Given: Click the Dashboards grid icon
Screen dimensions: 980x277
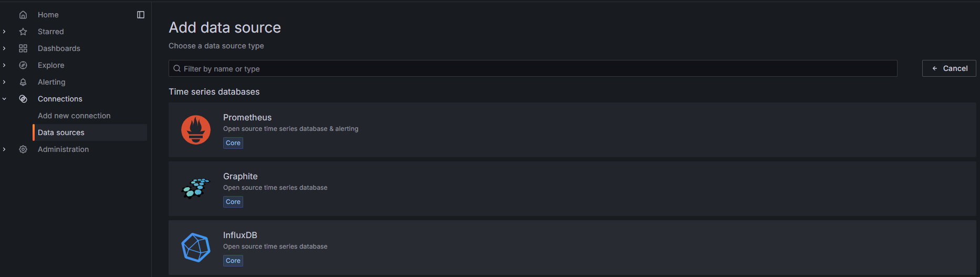Looking at the screenshot, I should tap(23, 48).
